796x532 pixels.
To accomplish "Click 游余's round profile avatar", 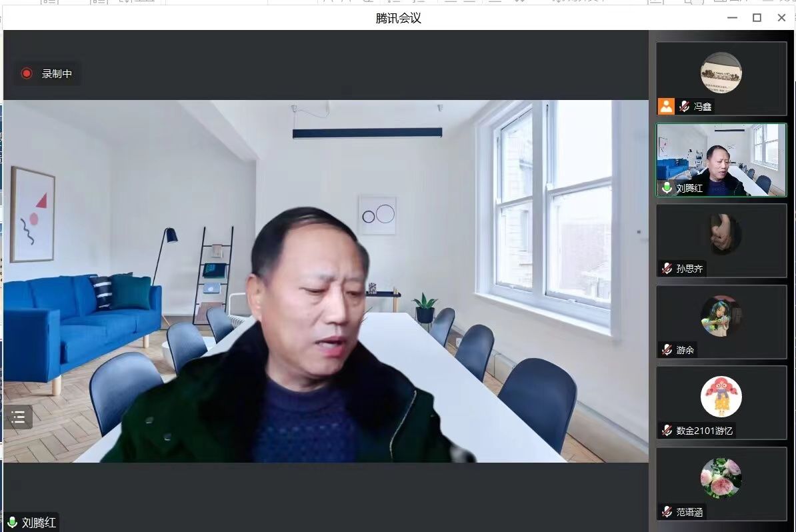I will [x=721, y=316].
